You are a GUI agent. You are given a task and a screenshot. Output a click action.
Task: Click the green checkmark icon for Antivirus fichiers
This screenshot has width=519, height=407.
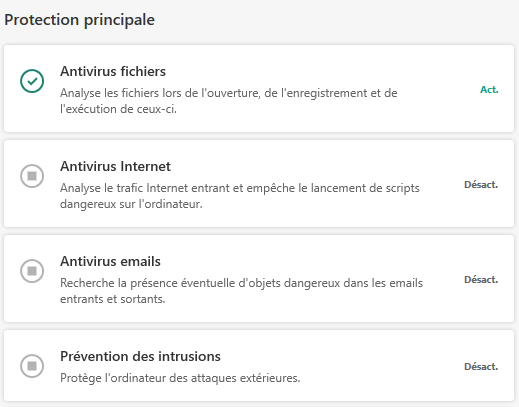pyautogui.click(x=32, y=81)
